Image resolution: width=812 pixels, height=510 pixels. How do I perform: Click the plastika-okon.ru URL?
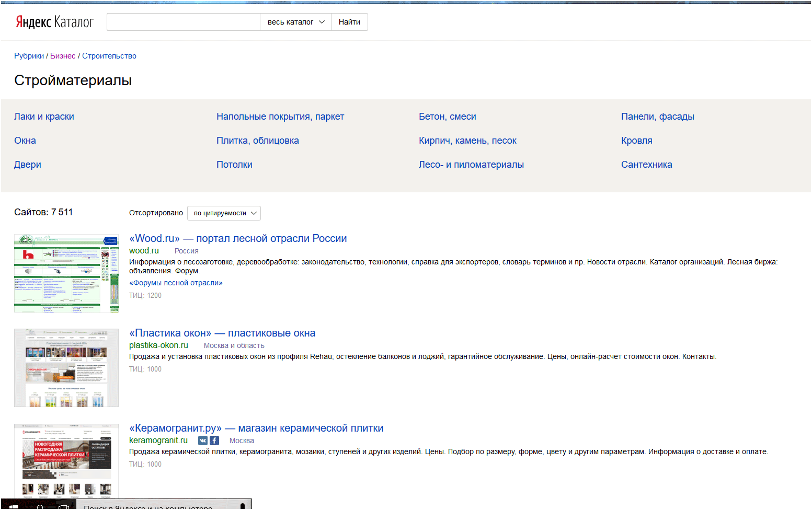(x=158, y=345)
